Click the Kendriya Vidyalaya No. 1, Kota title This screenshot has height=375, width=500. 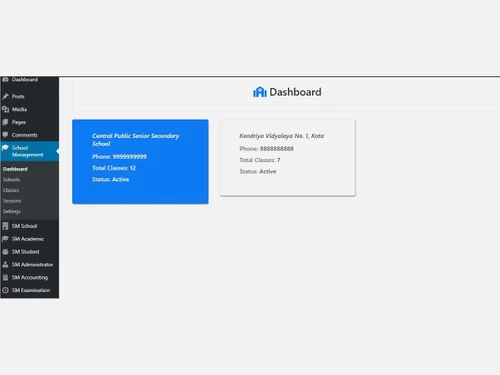pos(282,136)
